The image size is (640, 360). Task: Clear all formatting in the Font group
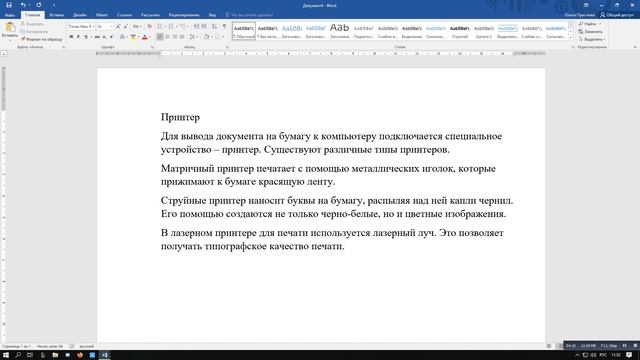click(149, 27)
